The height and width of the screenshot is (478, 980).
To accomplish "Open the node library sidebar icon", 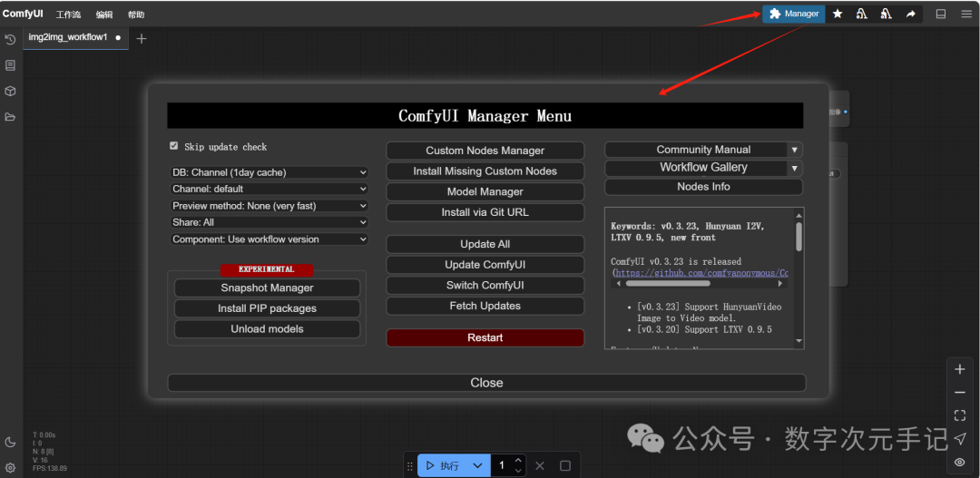I will 10,65.
